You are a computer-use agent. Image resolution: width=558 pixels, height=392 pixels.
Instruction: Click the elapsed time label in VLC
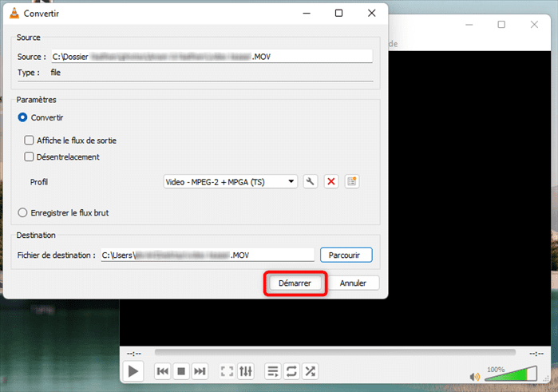click(x=134, y=354)
